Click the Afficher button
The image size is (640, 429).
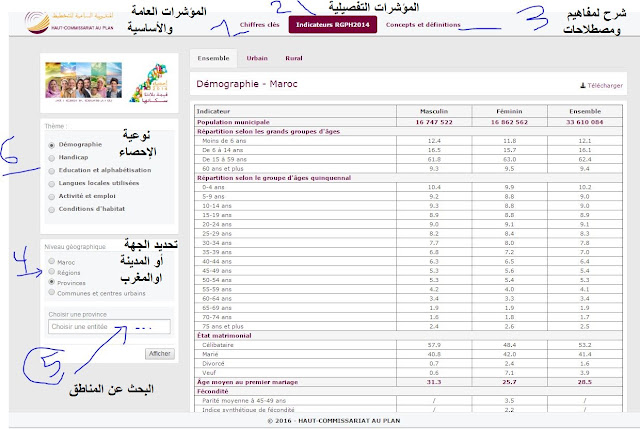160,353
